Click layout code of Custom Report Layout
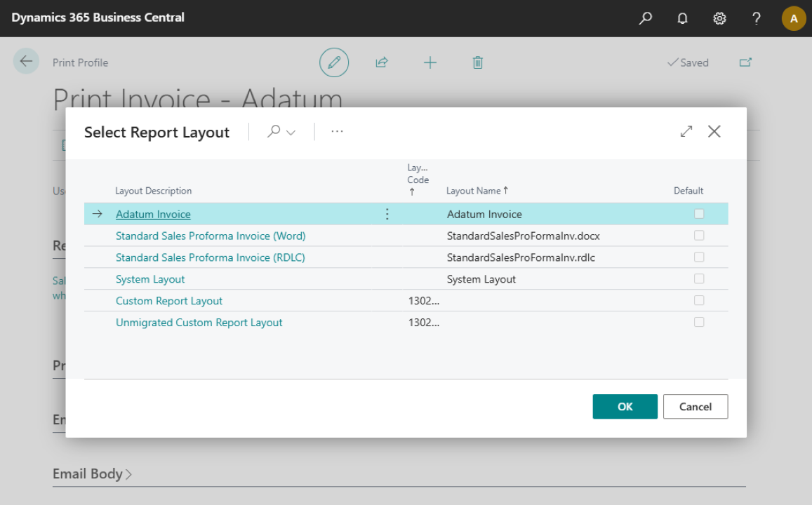Screen dimensions: 812x505 (x=424, y=301)
